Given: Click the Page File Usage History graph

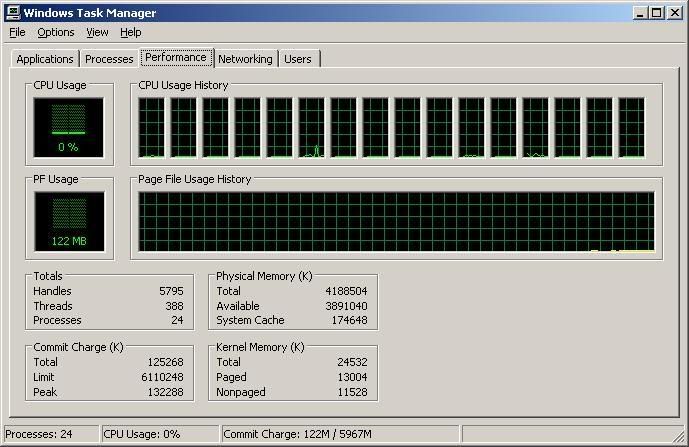Looking at the screenshot, I should click(396, 222).
